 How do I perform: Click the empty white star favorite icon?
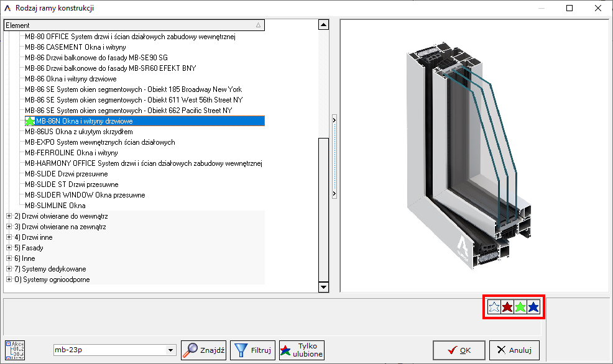point(494,307)
